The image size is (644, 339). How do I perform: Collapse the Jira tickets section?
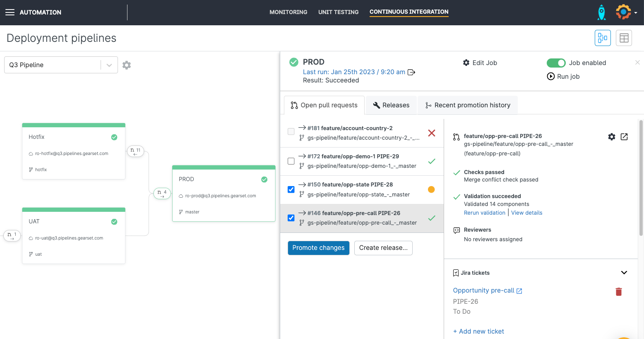click(624, 273)
